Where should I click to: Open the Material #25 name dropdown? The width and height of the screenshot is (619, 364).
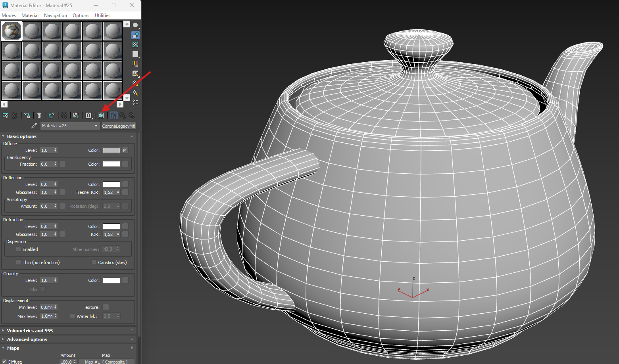(69, 126)
